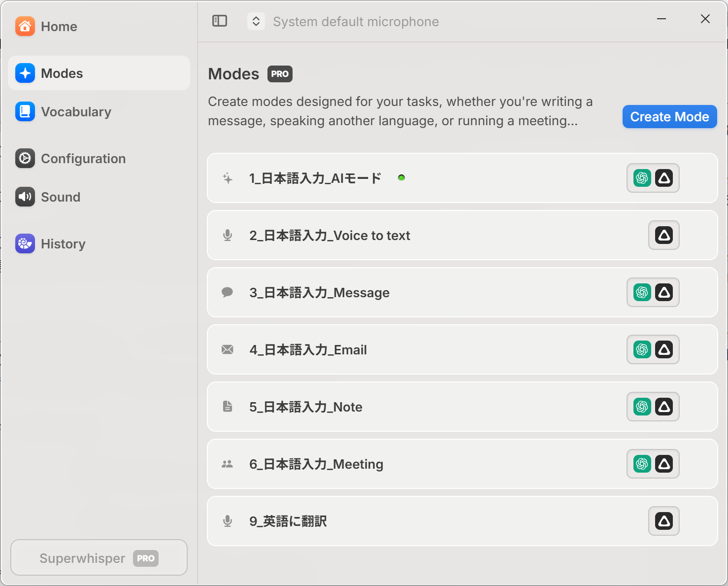Click the Create Mode button
The height and width of the screenshot is (586, 728).
[x=669, y=117]
